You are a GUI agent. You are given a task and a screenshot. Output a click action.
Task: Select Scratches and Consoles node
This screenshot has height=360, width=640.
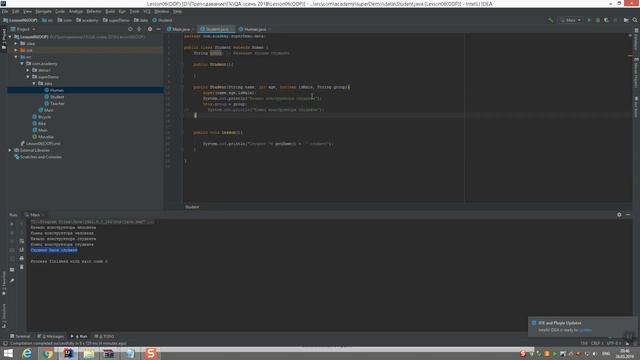(38, 157)
